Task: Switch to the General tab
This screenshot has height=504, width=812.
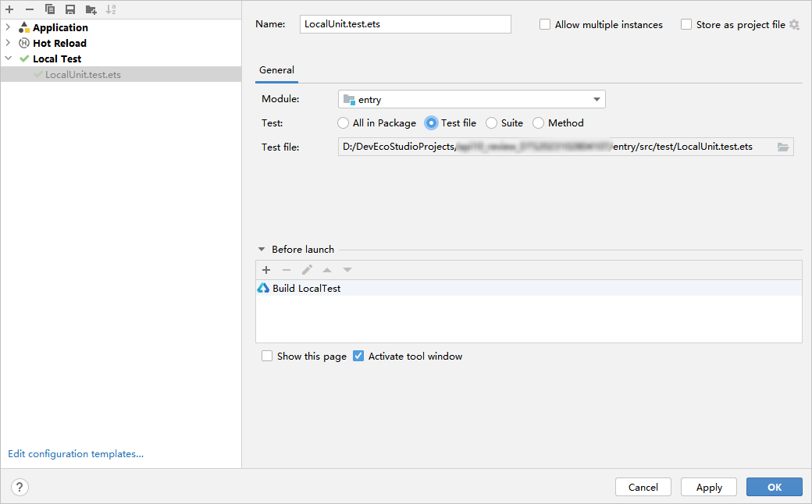Action: 276,70
